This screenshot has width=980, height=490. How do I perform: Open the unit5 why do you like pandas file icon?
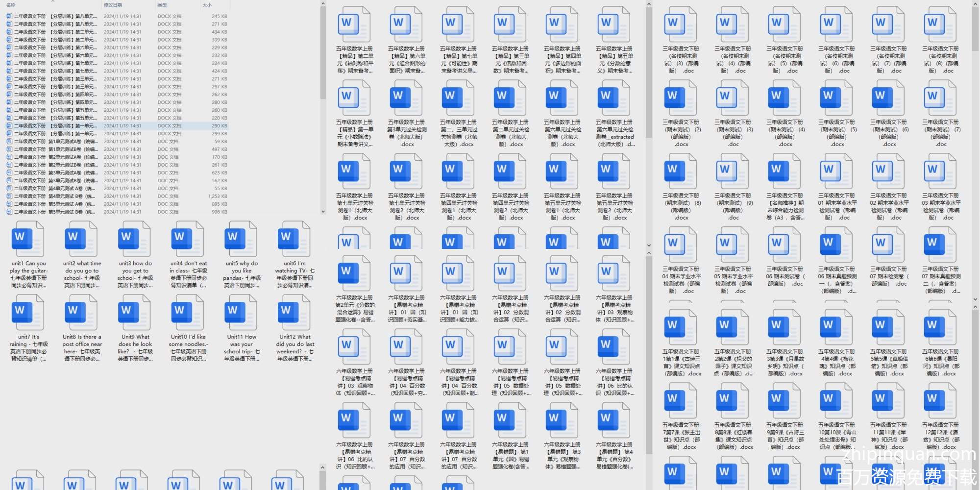pyautogui.click(x=241, y=239)
